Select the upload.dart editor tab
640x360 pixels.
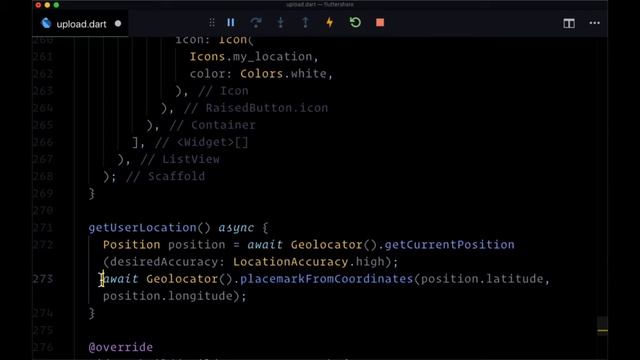pos(80,24)
